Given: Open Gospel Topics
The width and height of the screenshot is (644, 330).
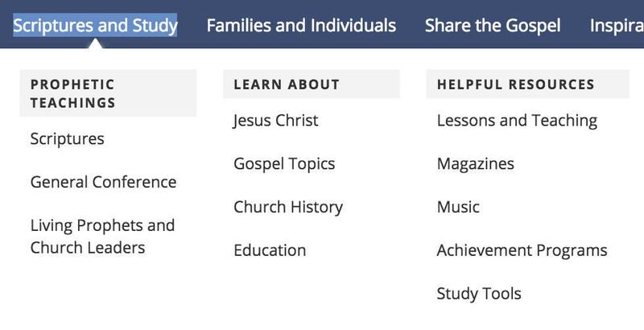Looking at the screenshot, I should coord(284,163).
